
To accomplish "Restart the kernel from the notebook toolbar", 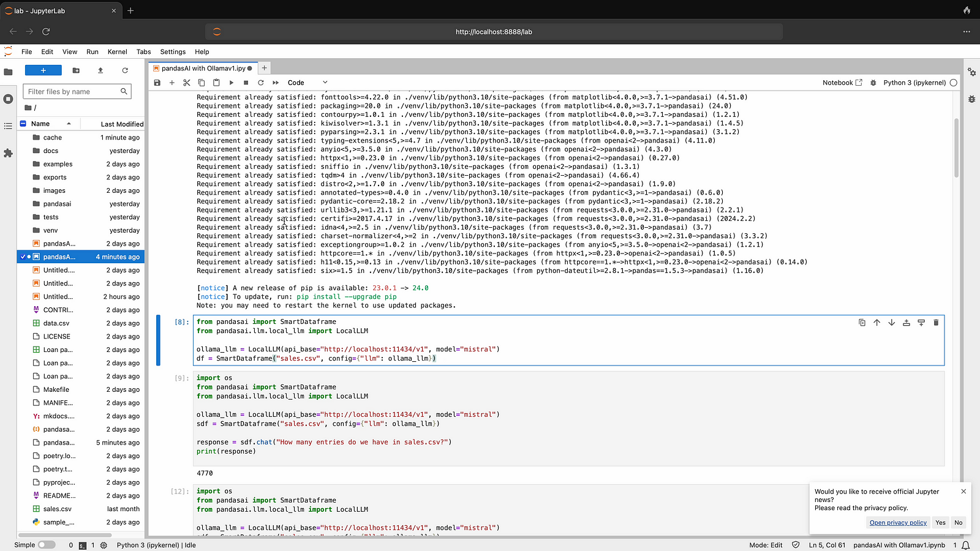I will [x=261, y=83].
